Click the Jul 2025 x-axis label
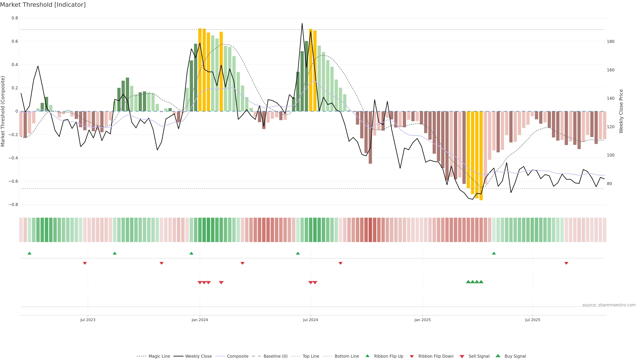The width and height of the screenshot is (644, 362). (532, 320)
